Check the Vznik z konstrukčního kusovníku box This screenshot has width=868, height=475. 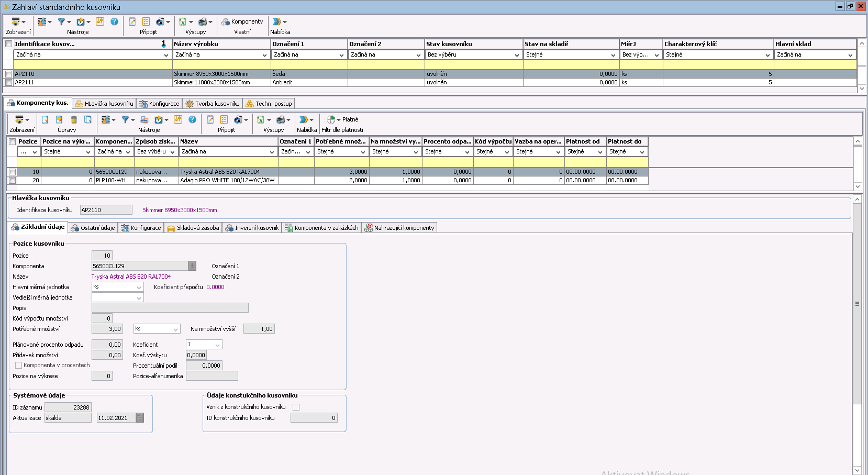[x=296, y=407]
